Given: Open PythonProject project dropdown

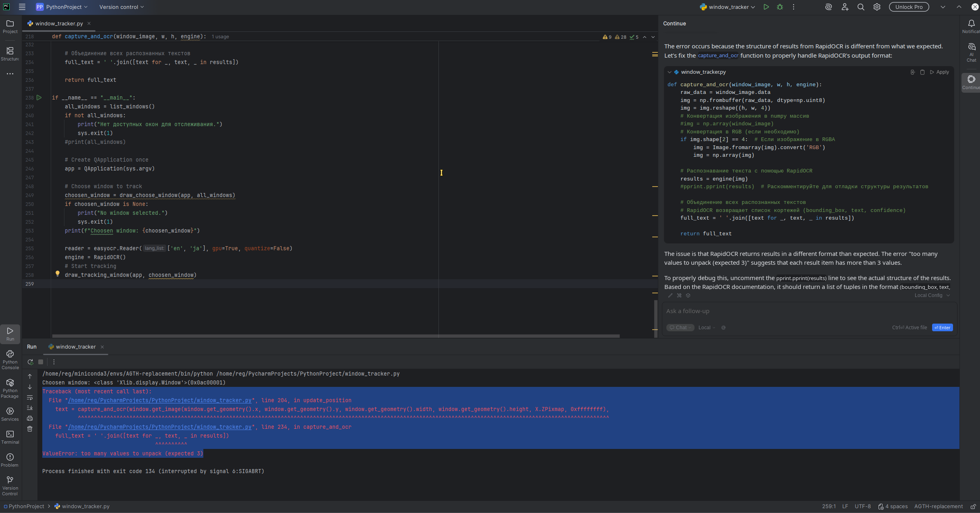Looking at the screenshot, I should 61,7.
